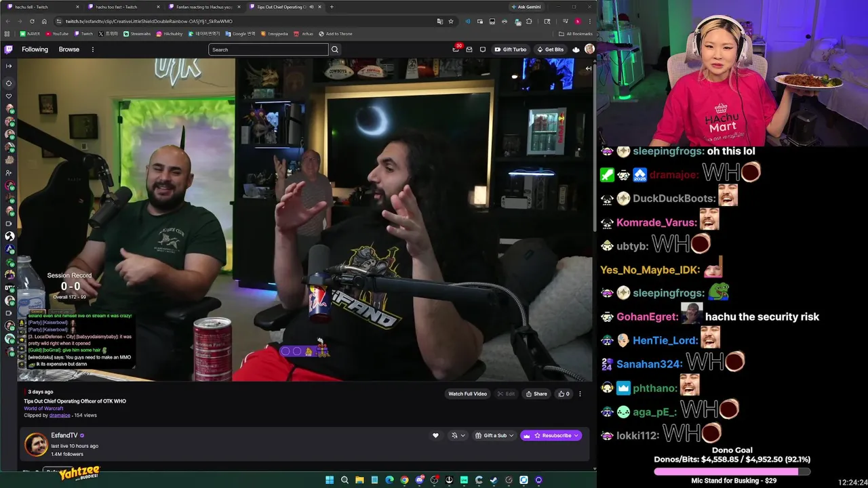Open the Gift a Sub dropdown
Viewport: 868px width, 488px height.
[494, 436]
